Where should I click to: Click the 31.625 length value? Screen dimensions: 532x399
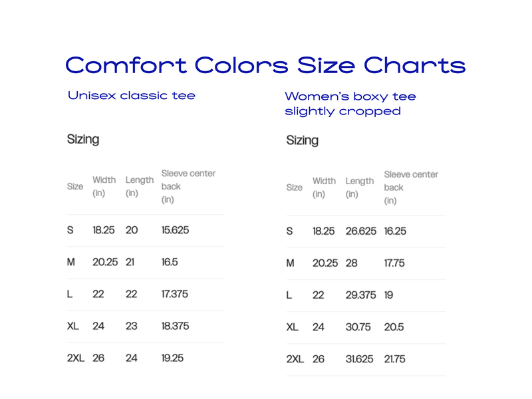pyautogui.click(x=359, y=359)
